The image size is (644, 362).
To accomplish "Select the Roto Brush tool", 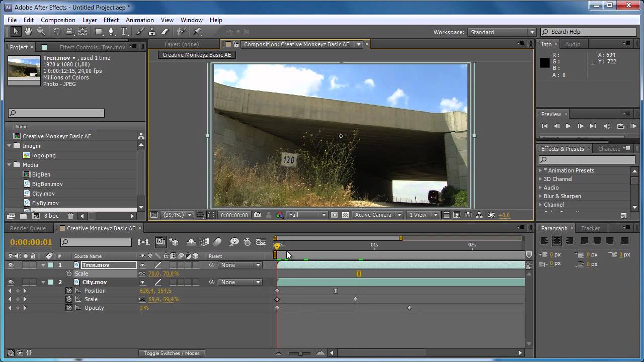I will click(x=182, y=31).
